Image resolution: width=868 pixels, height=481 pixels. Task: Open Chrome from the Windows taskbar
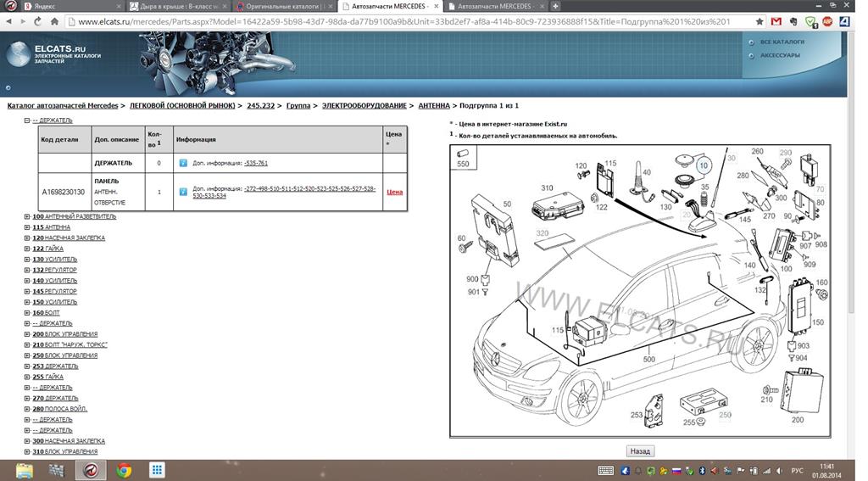tap(124, 470)
